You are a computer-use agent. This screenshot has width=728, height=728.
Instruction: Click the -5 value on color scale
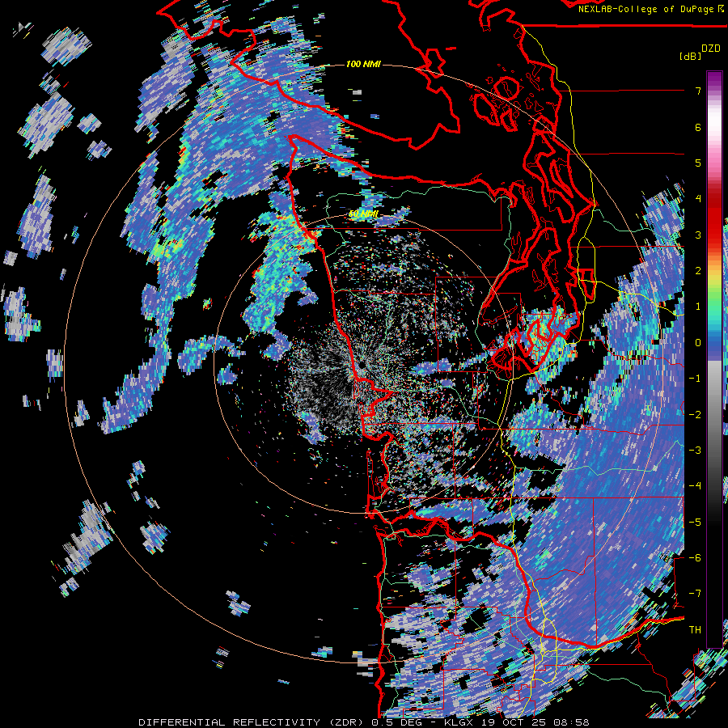(x=695, y=523)
